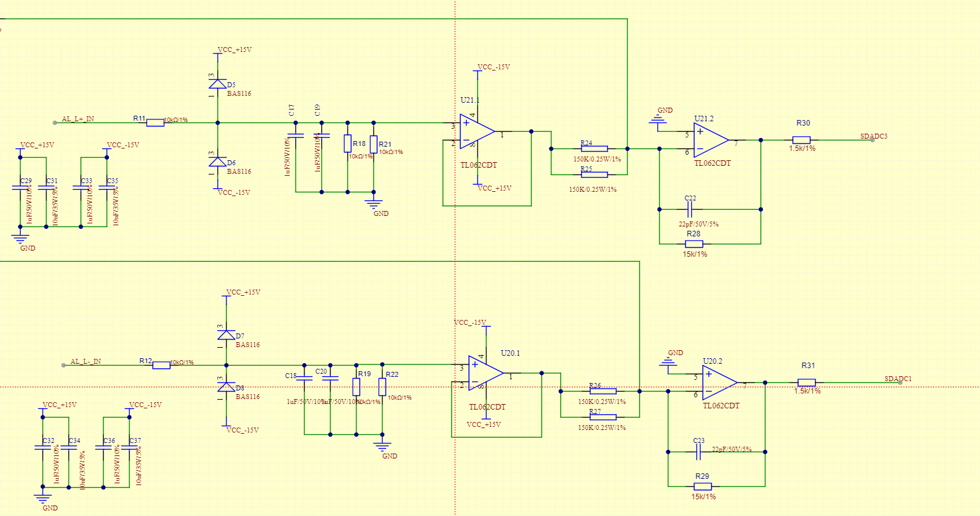
Task: Click capacitor C22 symbol
Action: [x=690, y=209]
